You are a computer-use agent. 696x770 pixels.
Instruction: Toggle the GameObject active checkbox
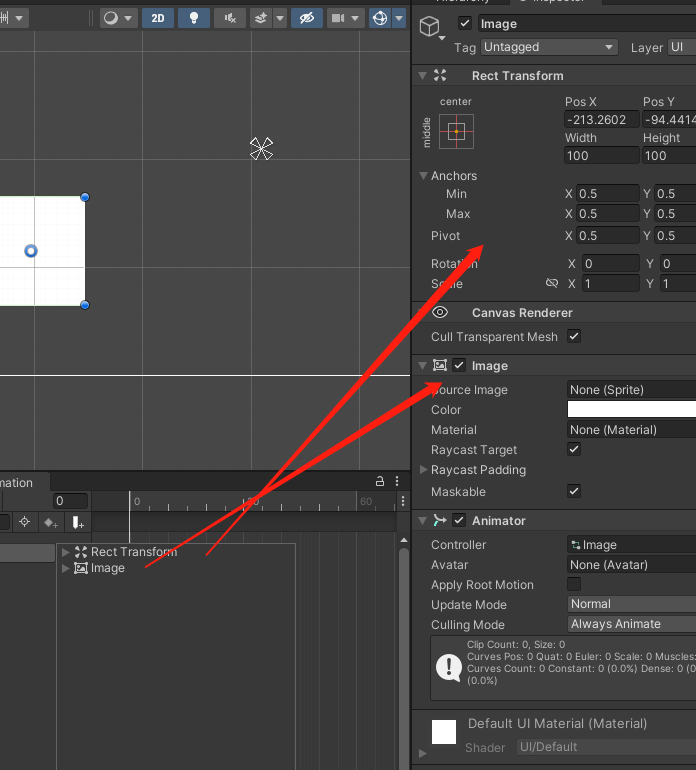click(465, 23)
